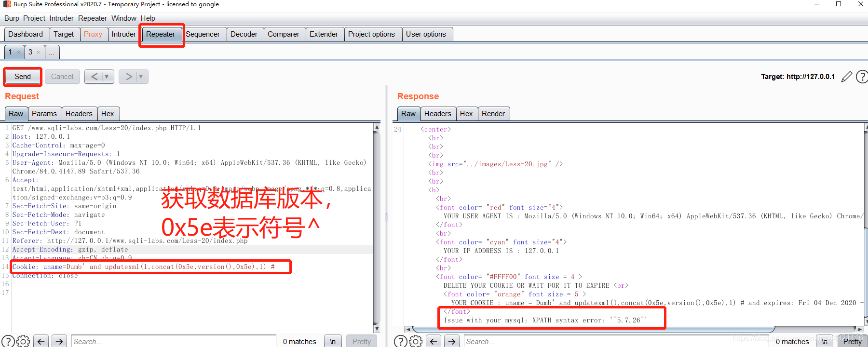Open the Intruder tab

[124, 34]
